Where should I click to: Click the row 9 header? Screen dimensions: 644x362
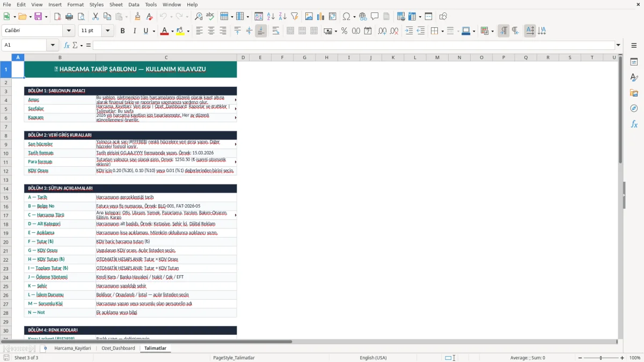(x=5, y=144)
